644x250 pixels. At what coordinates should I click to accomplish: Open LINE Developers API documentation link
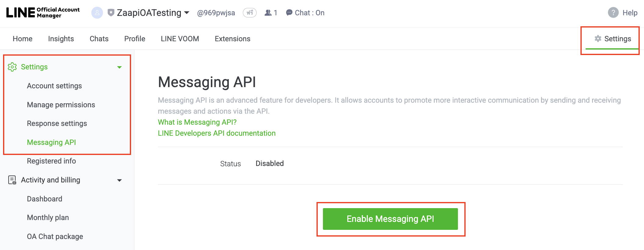pyautogui.click(x=217, y=133)
